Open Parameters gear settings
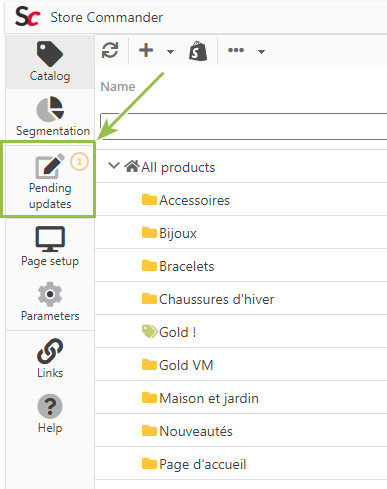The height and width of the screenshot is (489, 387). coord(50,302)
